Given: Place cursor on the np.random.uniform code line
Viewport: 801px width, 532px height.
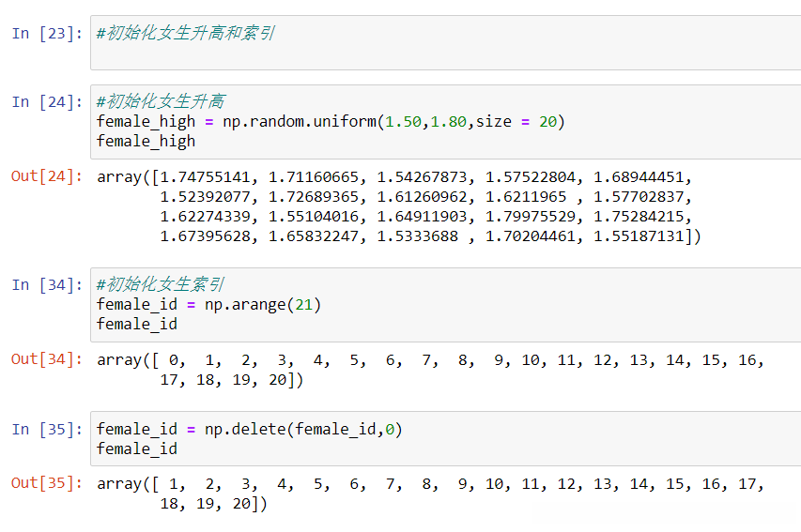Looking at the screenshot, I should [331, 121].
